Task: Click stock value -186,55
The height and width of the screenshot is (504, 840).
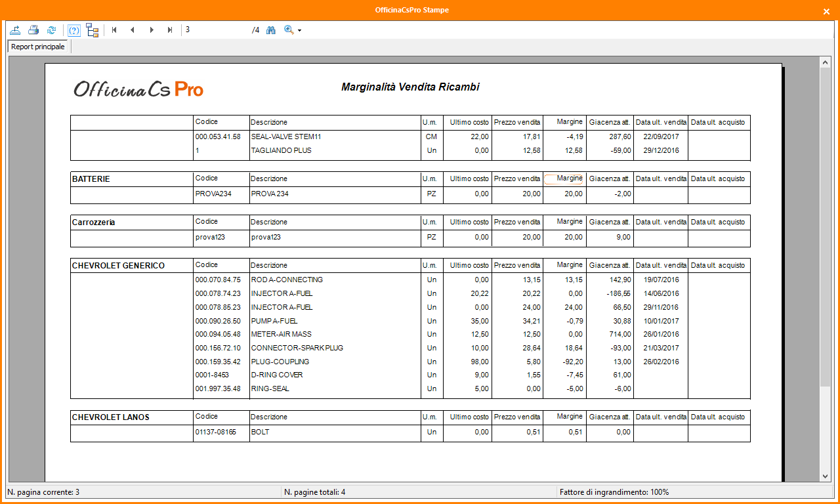Action: coord(619,294)
